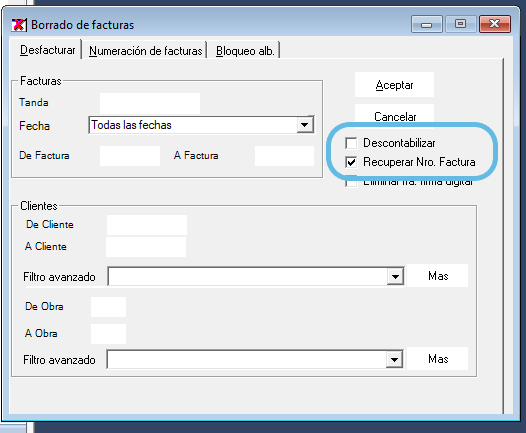The width and height of the screenshot is (526, 433).
Task: Focus the De Obra field
Action: click(108, 307)
